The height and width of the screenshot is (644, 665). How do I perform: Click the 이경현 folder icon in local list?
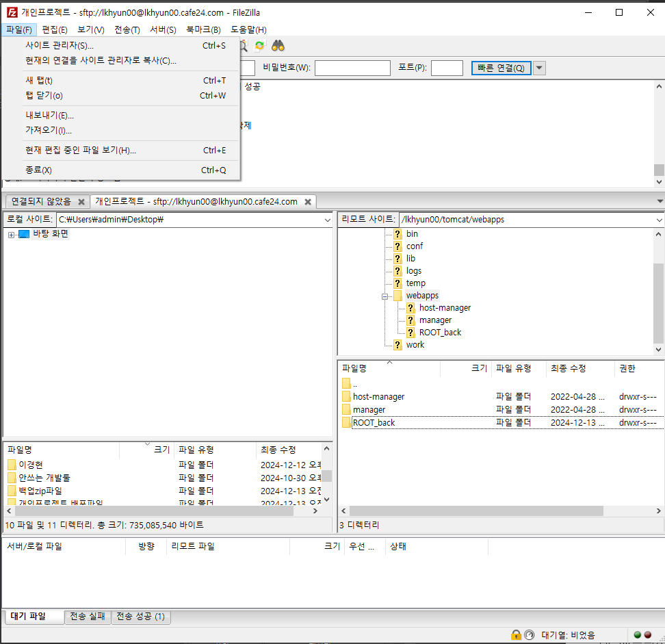12,465
